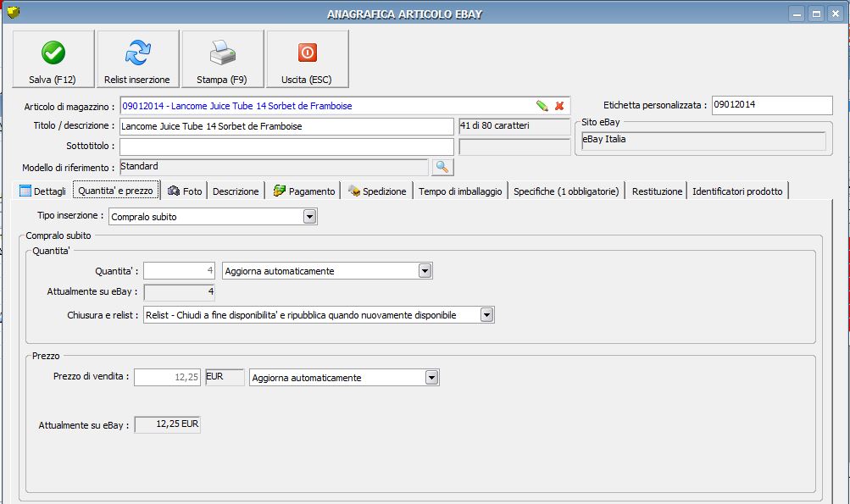Viewport: 850px width, 504px height.
Task: Switch to Tempo di imballaggio tab
Action: 460,191
